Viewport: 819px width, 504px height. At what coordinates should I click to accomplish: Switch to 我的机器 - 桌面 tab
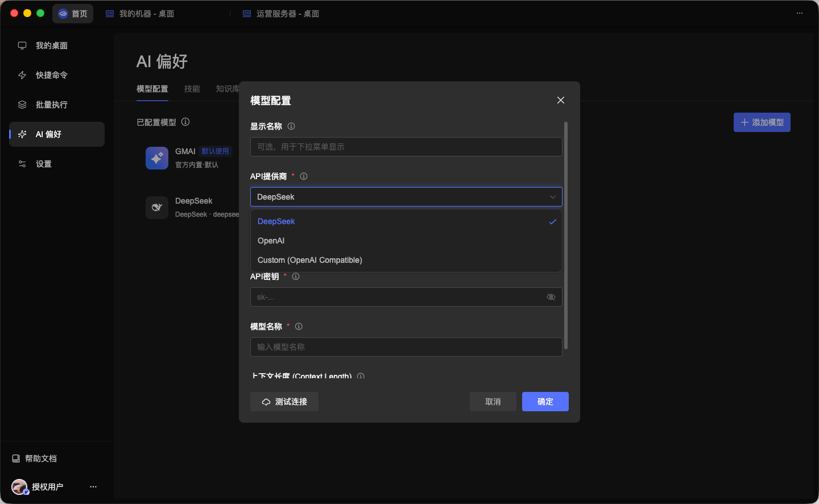[140, 14]
